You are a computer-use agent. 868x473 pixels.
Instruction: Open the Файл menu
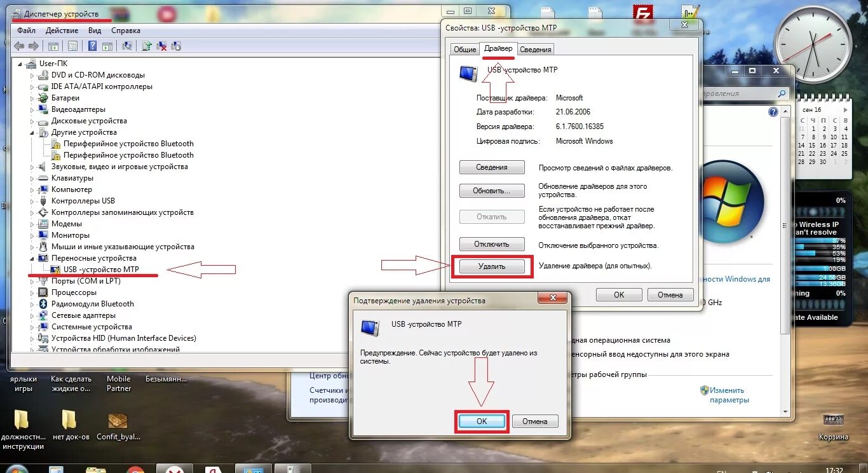point(26,31)
